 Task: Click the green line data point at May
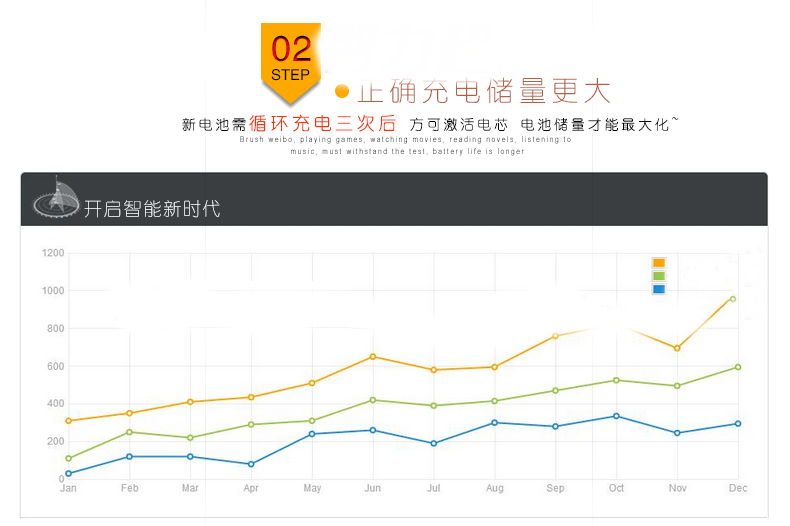(x=312, y=421)
